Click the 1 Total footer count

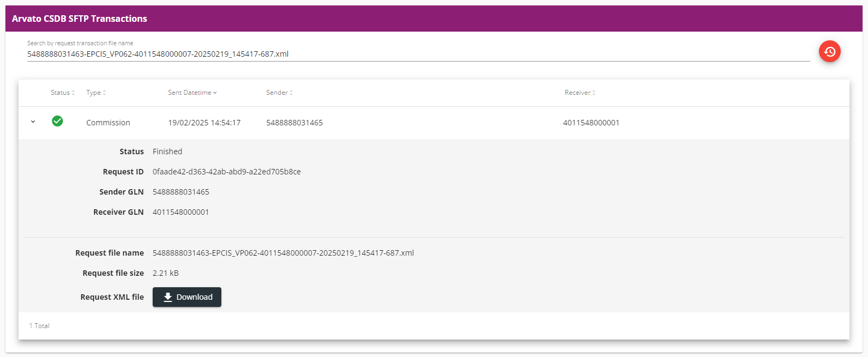tap(39, 326)
